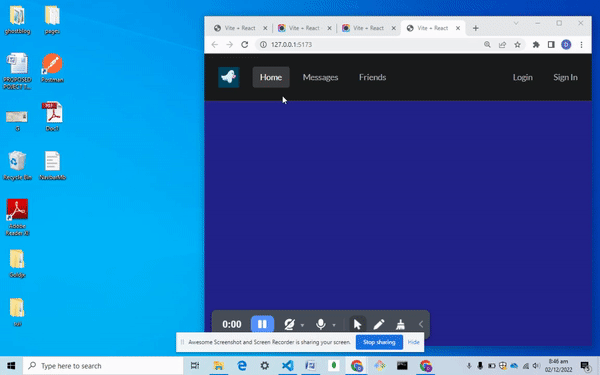Switch to the first Vite + React tab
The width and height of the screenshot is (600, 375).
(239, 28)
